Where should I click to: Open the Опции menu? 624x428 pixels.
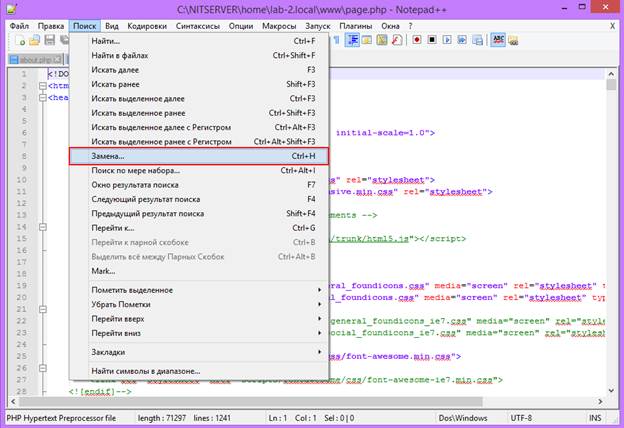point(241,26)
